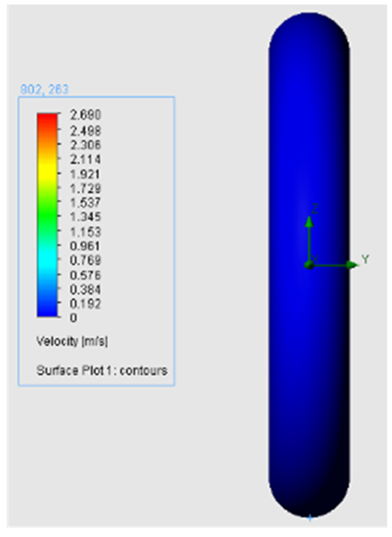
Task: Select the 0.192 legend value
Action: tap(86, 304)
